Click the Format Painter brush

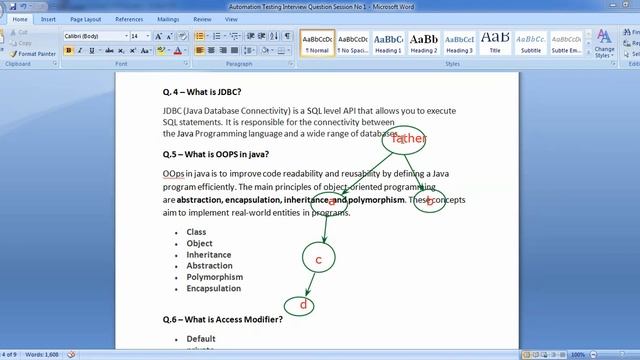click(13, 54)
